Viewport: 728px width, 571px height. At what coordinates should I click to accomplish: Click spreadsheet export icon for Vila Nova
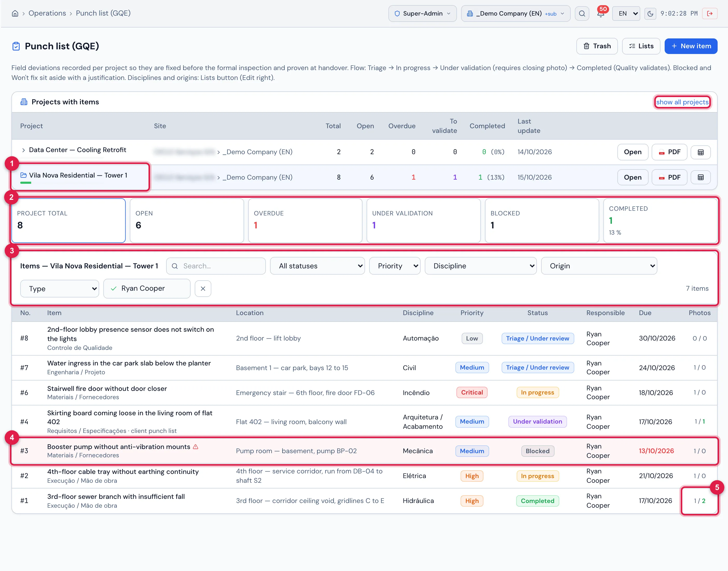tap(700, 178)
